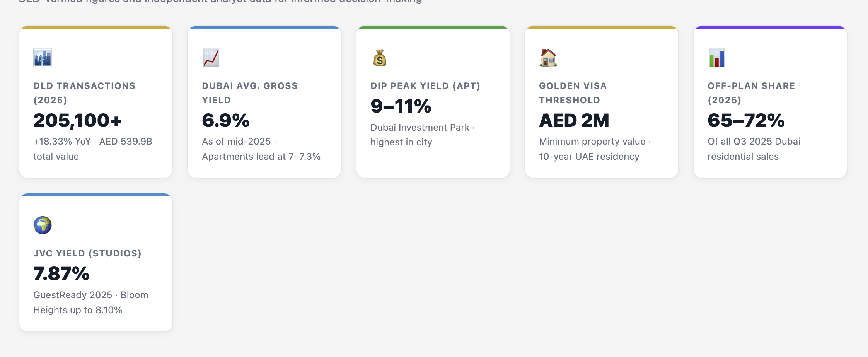Click the JVC YIELD (STUDIOS) heading
The image size is (868, 357).
click(87, 253)
